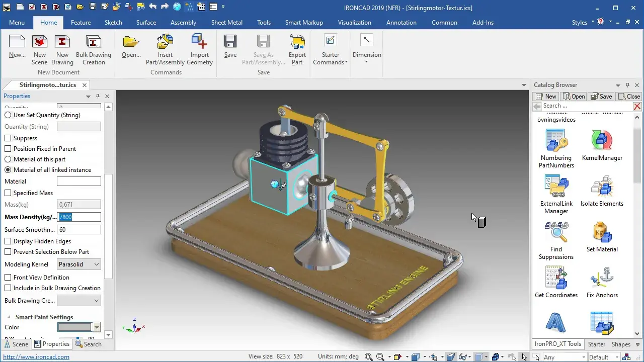Enable Display Hidden Edges
The height and width of the screenshot is (362, 644).
pos(8,241)
